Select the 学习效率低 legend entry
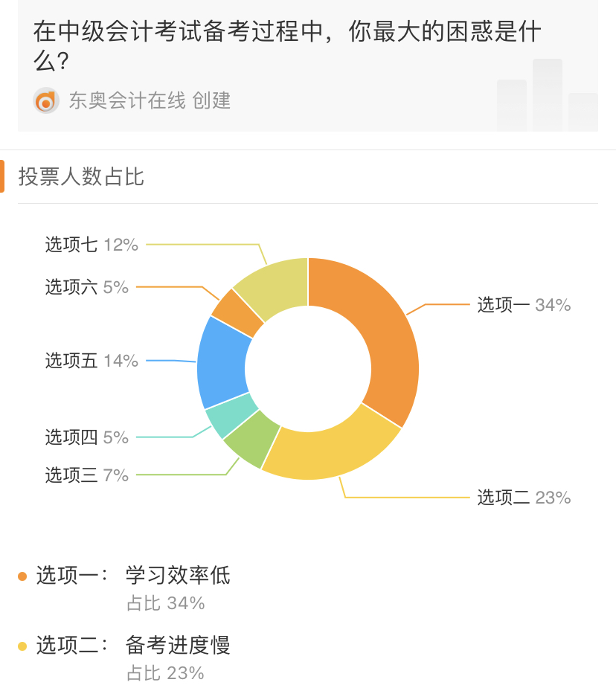Screen dimensions: 616x691 [178, 575]
